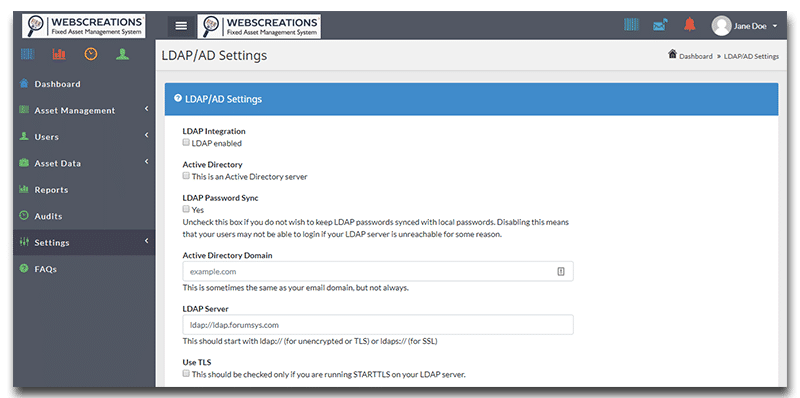Click the Reports chart icon
Viewport: 800px width, 398px height.
click(x=23, y=189)
